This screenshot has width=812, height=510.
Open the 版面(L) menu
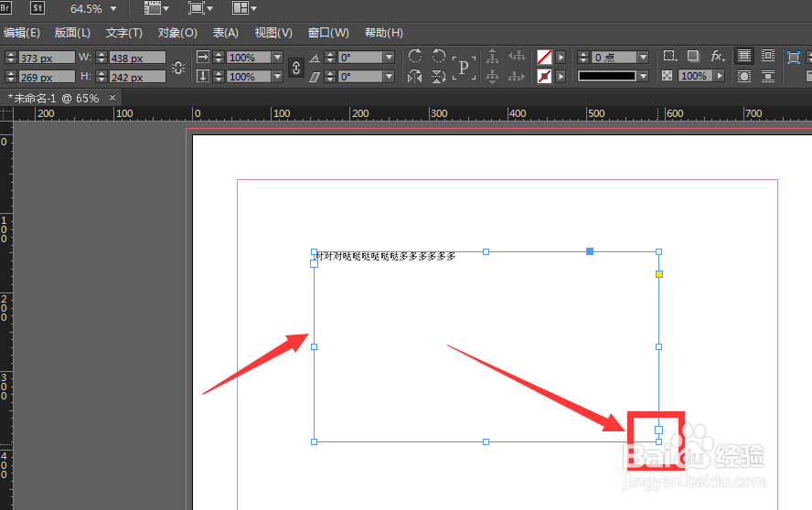[72, 33]
